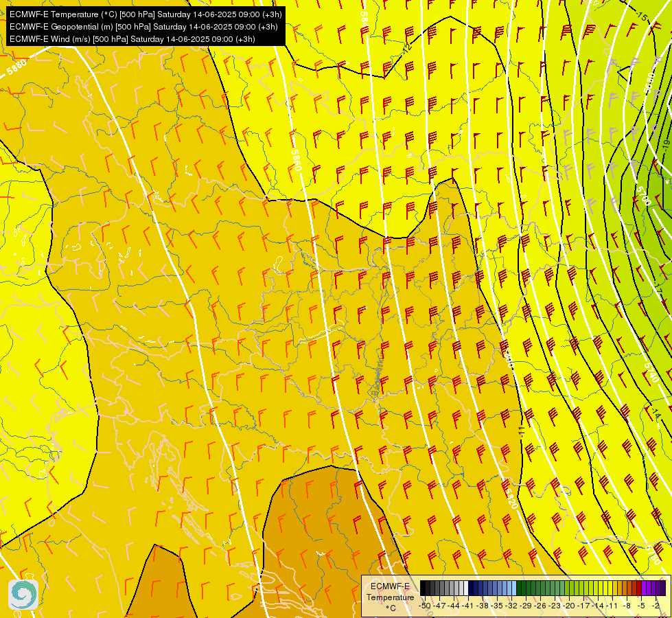Click the 5680 geopotential contour label
672x618 pixels.
[650, 82]
